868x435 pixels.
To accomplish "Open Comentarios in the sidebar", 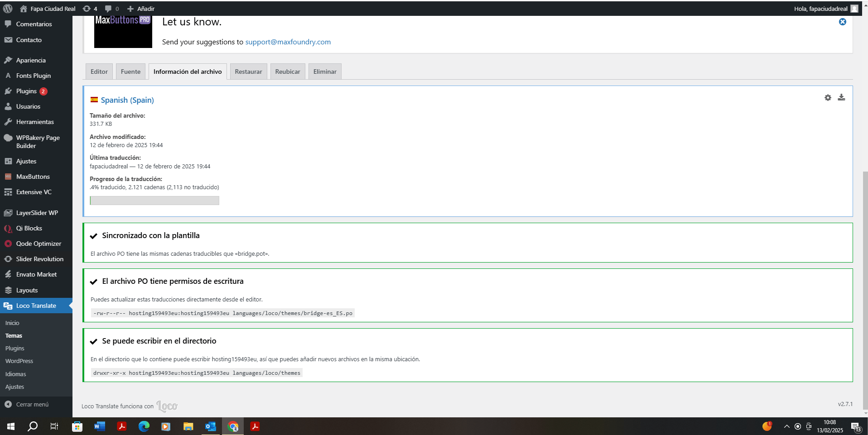I will pyautogui.click(x=36, y=24).
